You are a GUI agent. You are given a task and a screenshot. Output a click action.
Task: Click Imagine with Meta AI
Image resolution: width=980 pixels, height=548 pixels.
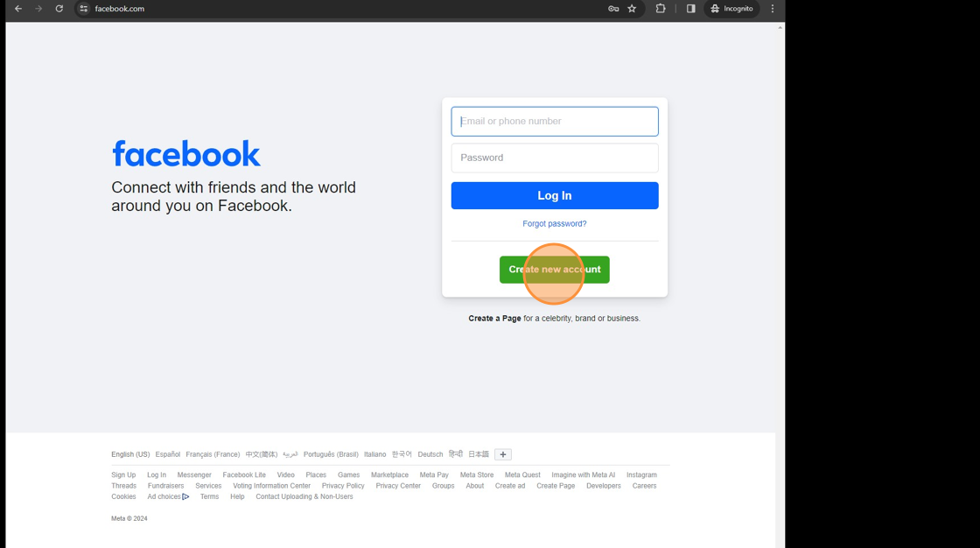coord(583,475)
